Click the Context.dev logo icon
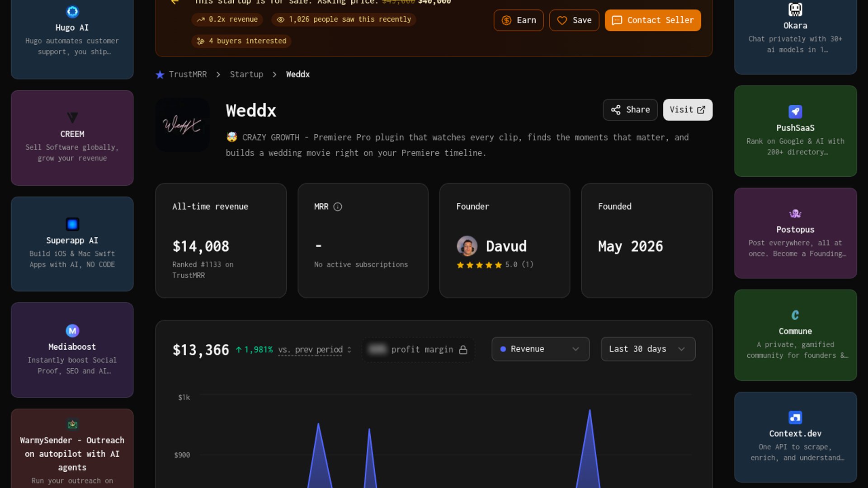Image resolution: width=868 pixels, height=488 pixels. 795,417
